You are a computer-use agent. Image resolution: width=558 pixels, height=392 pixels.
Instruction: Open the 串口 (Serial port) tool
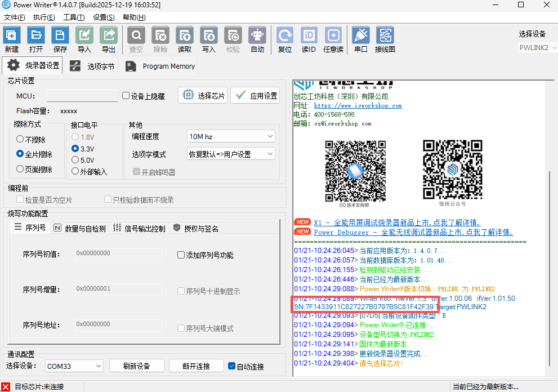360,39
